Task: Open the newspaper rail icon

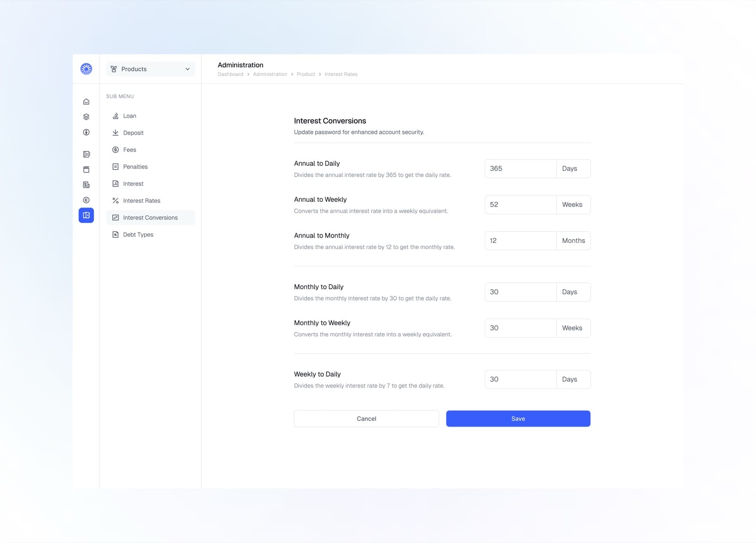Action: [x=86, y=185]
